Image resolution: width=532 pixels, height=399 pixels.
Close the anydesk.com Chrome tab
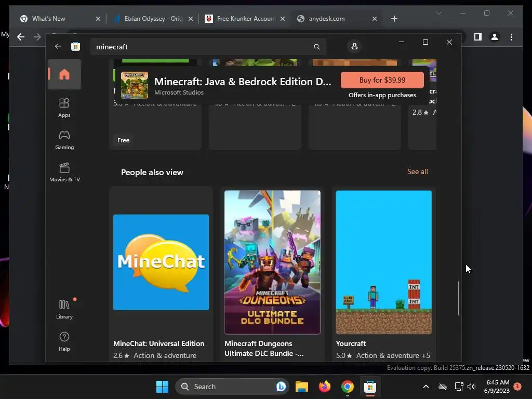(x=374, y=19)
